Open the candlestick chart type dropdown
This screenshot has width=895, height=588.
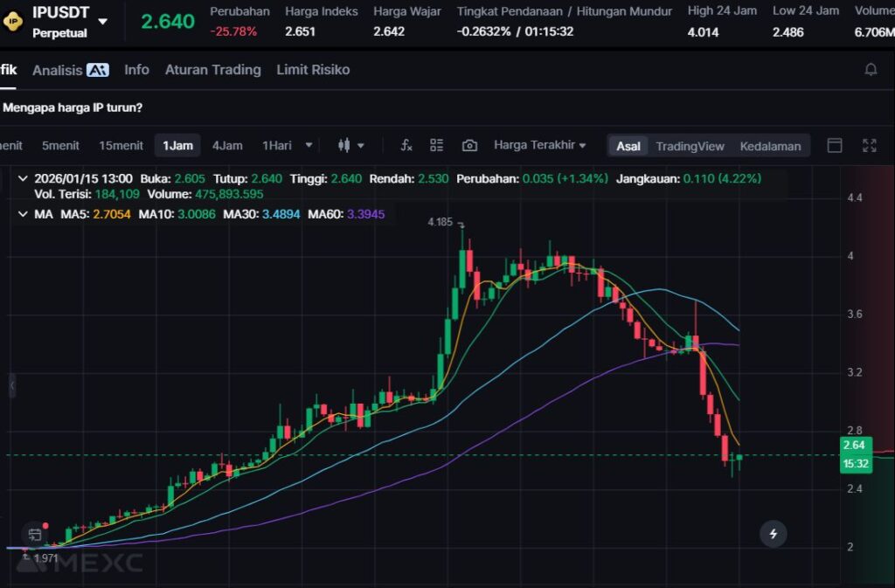click(x=350, y=145)
